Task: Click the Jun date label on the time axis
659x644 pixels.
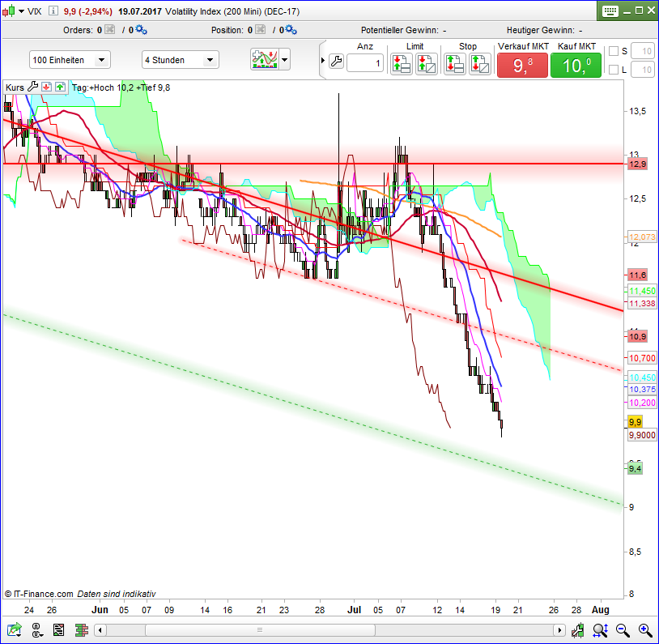Action: tap(100, 609)
